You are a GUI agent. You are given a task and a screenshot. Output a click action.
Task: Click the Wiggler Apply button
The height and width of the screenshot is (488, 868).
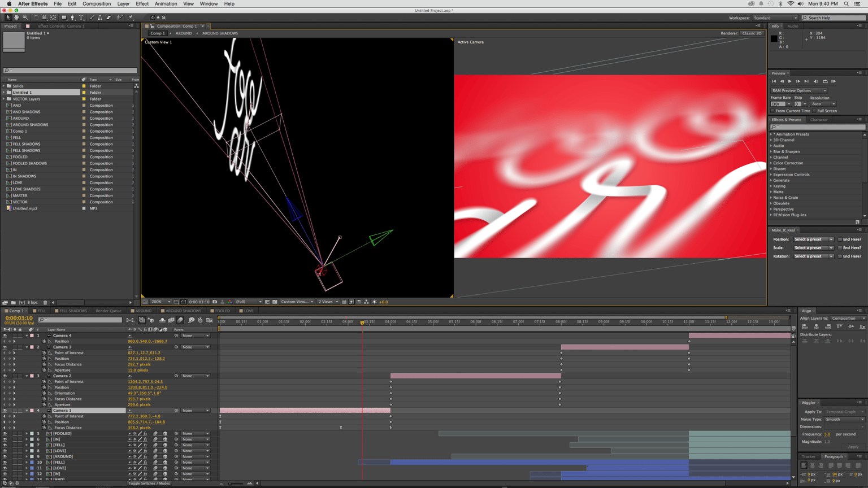click(853, 447)
